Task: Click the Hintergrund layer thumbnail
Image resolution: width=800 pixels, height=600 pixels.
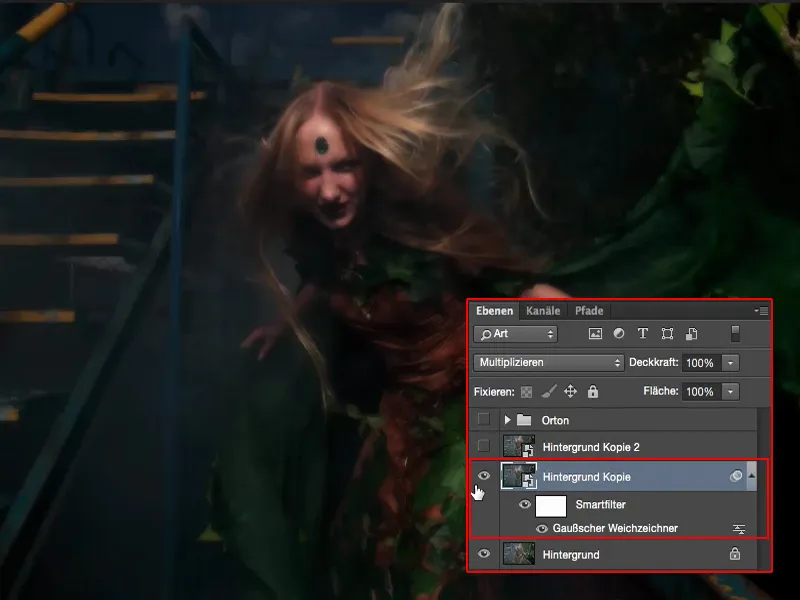Action: coord(519,554)
